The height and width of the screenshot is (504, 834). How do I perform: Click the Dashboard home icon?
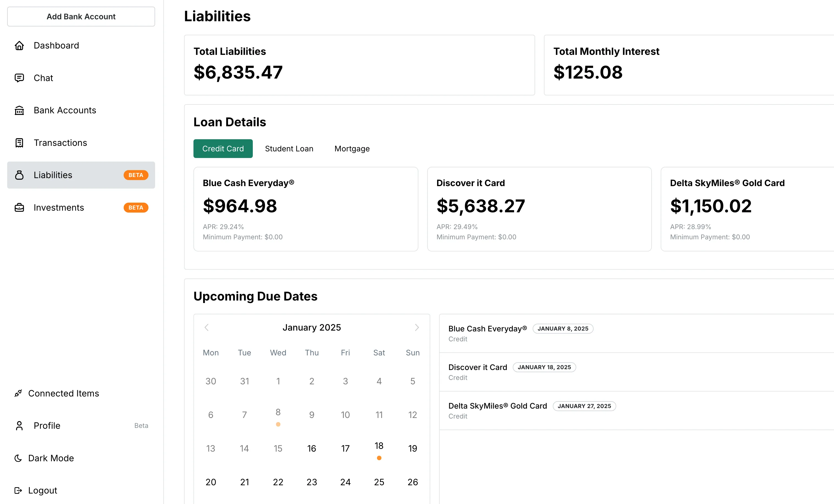tap(19, 45)
